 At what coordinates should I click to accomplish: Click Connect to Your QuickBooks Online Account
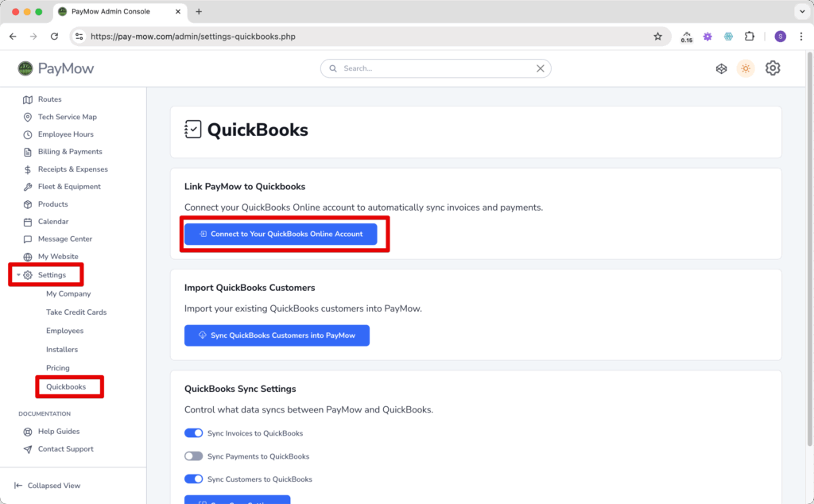(281, 234)
